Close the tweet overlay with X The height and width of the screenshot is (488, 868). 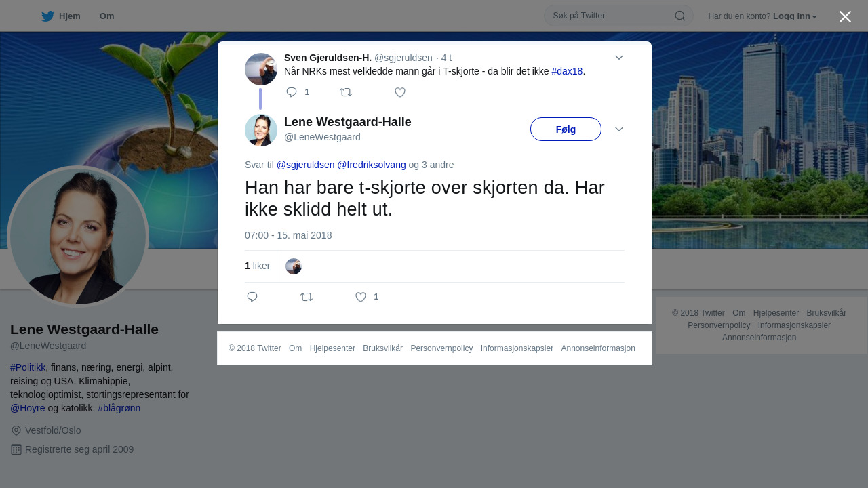(x=845, y=16)
